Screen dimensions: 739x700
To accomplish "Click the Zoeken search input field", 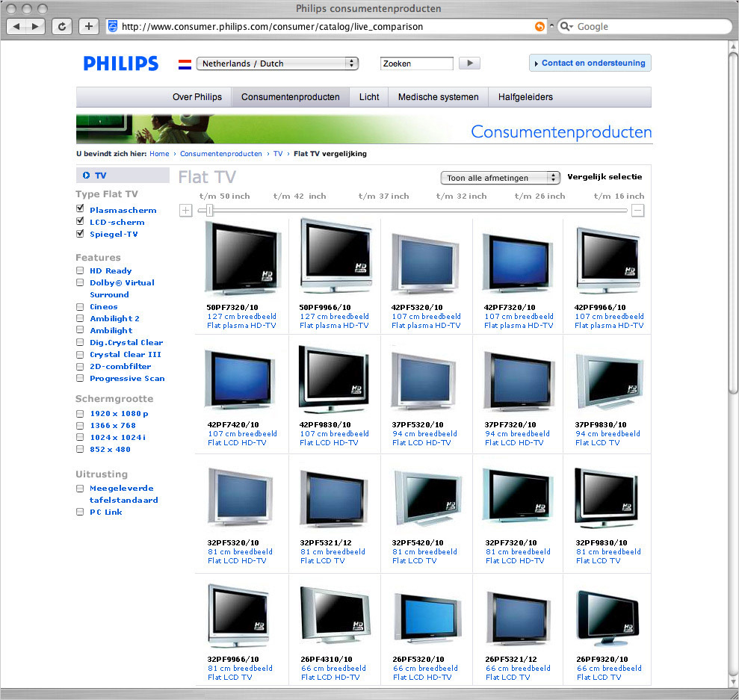I will pyautogui.click(x=417, y=64).
